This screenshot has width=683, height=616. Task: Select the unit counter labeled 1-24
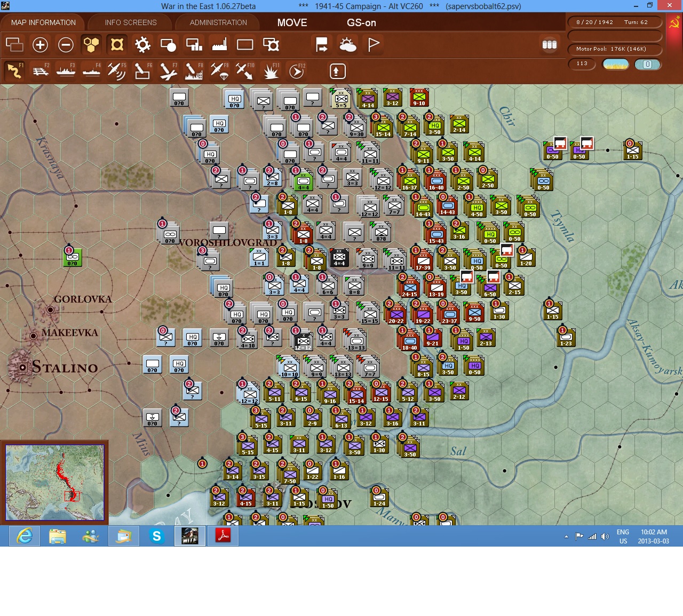pyautogui.click(x=379, y=497)
